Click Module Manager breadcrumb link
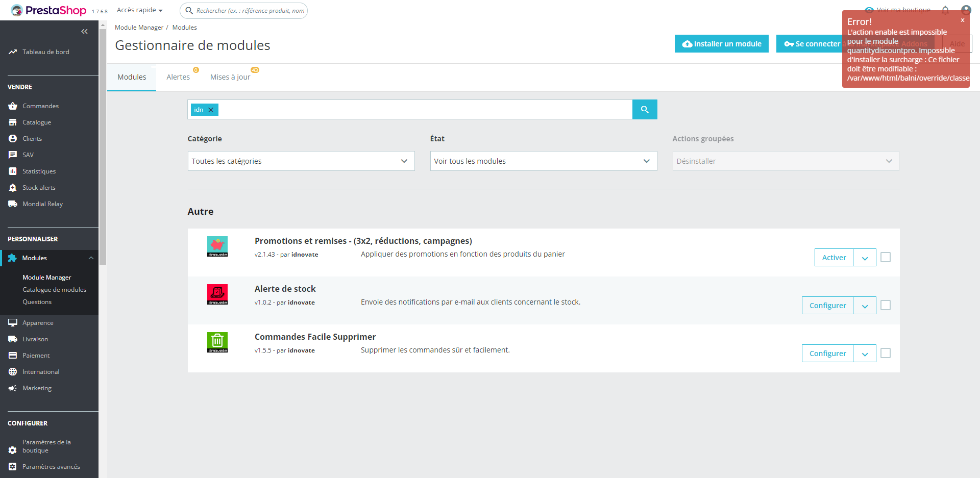The image size is (980, 478). (139, 28)
